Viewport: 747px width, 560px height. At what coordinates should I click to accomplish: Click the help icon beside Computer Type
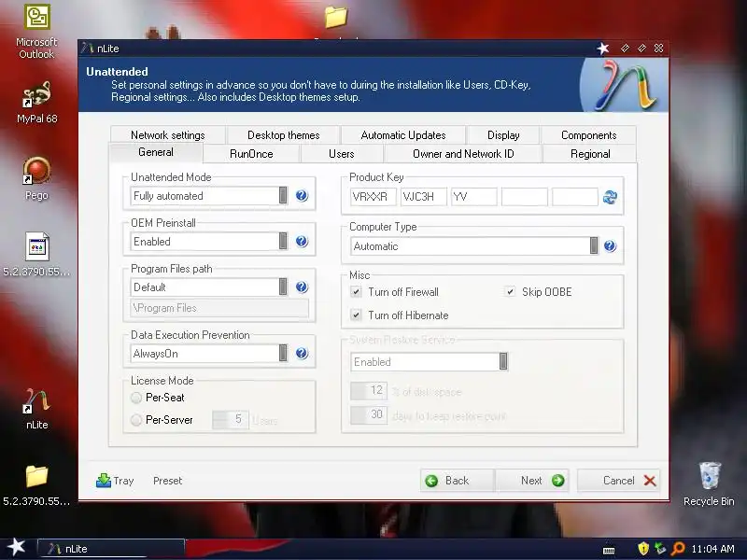click(x=610, y=246)
